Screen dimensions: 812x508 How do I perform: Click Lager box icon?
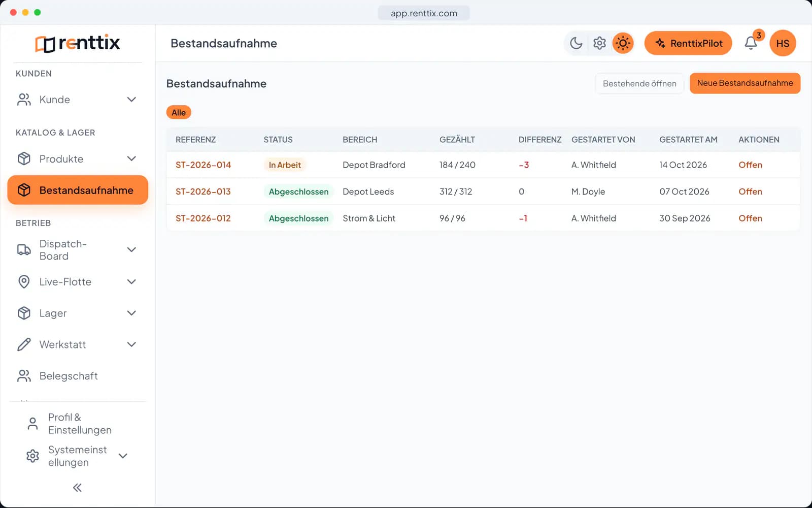(24, 313)
